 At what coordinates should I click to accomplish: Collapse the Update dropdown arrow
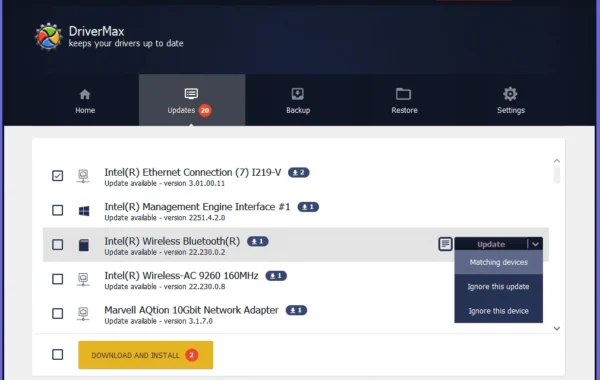535,244
